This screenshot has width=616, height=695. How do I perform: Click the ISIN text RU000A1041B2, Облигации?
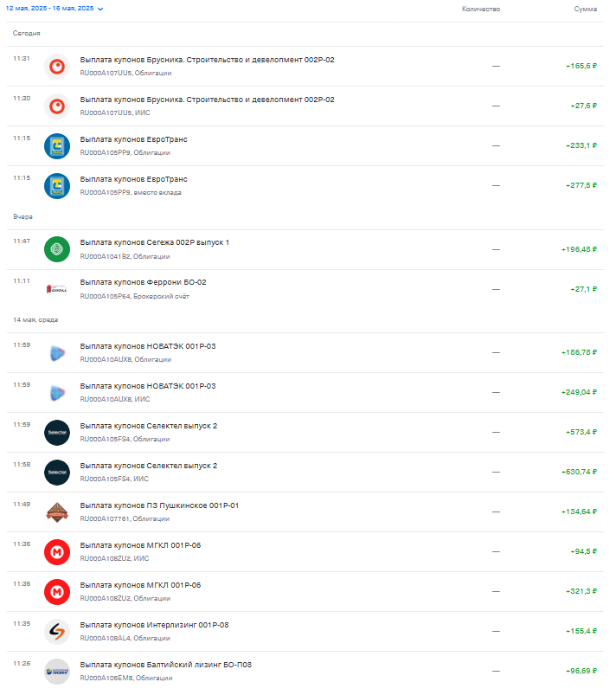[x=125, y=257]
